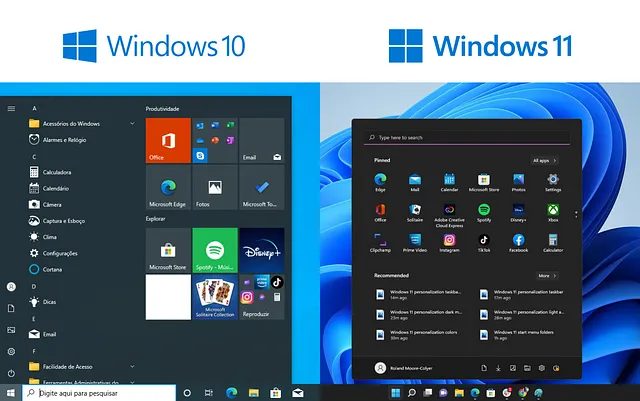640x401 pixels.
Task: Open Clima in Windows 10 app list
Action: [42, 237]
